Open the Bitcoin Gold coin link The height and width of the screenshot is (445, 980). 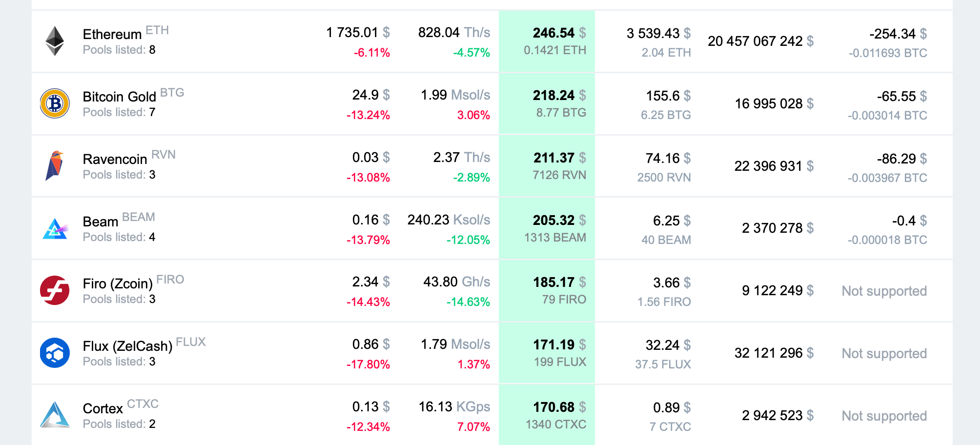[x=120, y=97]
